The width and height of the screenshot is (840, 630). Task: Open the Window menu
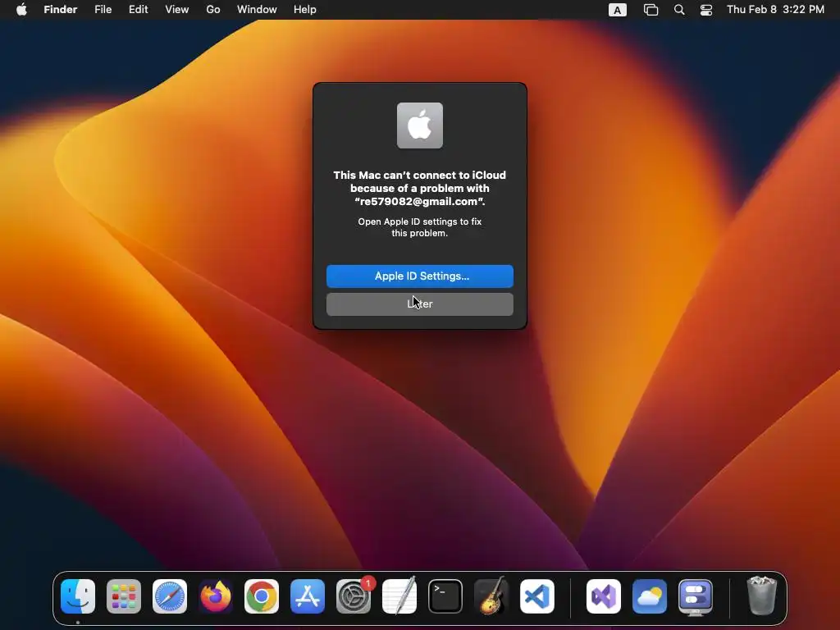tap(257, 10)
